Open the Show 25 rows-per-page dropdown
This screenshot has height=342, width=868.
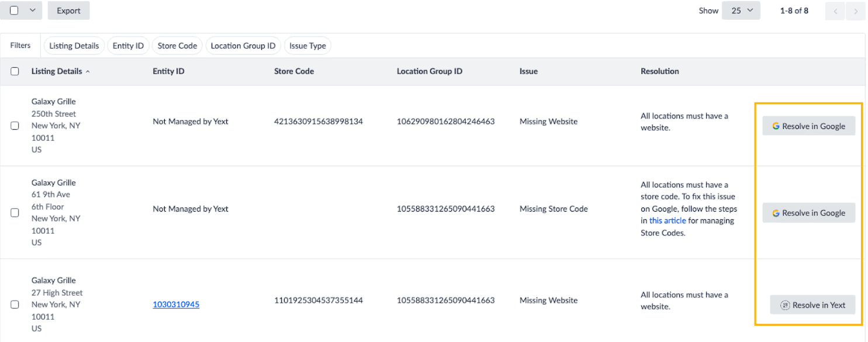pos(741,11)
